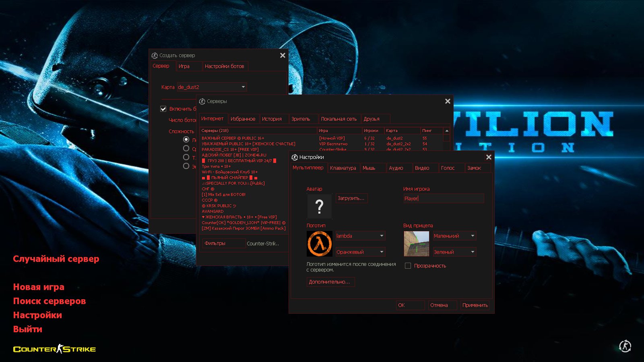Click the Counter-Strike logo at bottom left
Viewport: 644px width, 362px height.
(54, 349)
